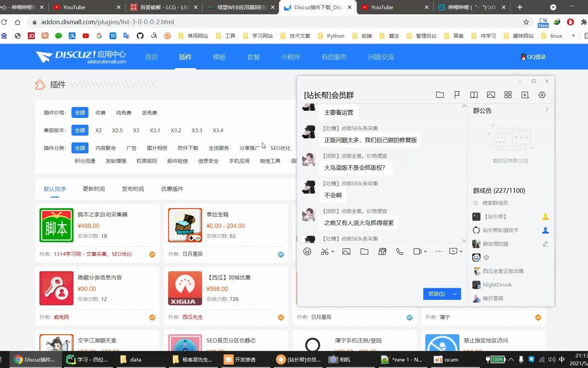Expand the video call dropdown arrow
This screenshot has height=368, width=588.
point(425,251)
